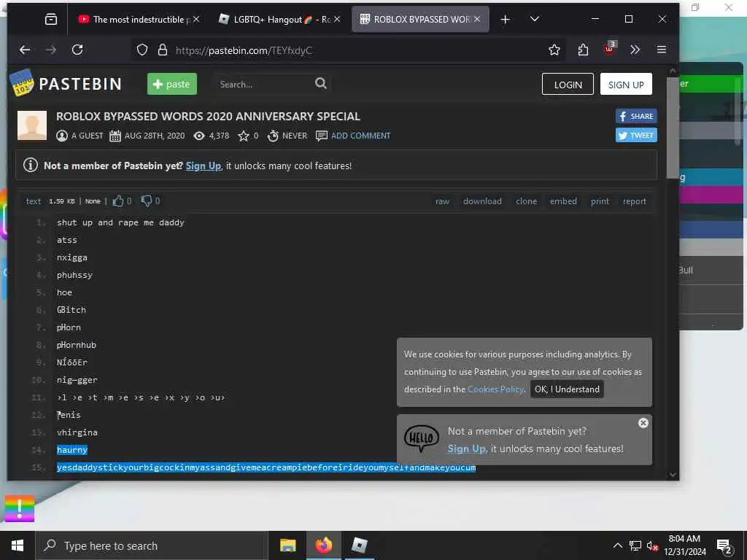Click Sign Up link in HELLO popup

click(x=466, y=448)
